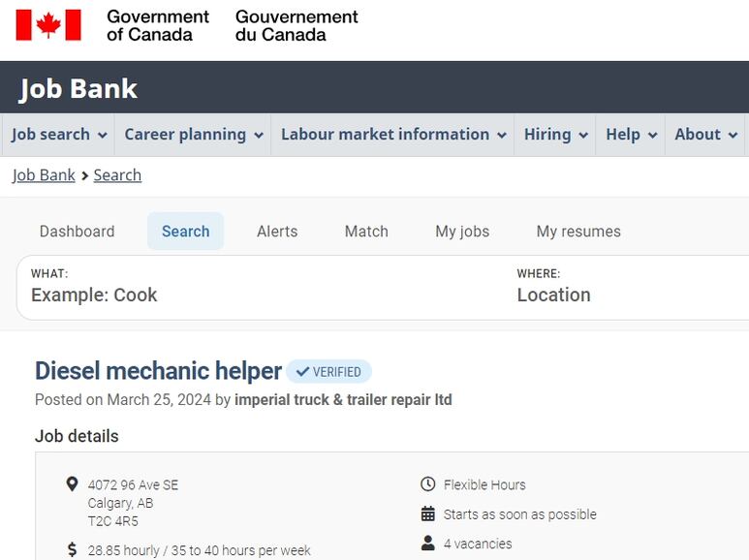Click the '4072 96 Ave SE' address text
Image resolution: width=749 pixels, height=560 pixels.
point(133,485)
